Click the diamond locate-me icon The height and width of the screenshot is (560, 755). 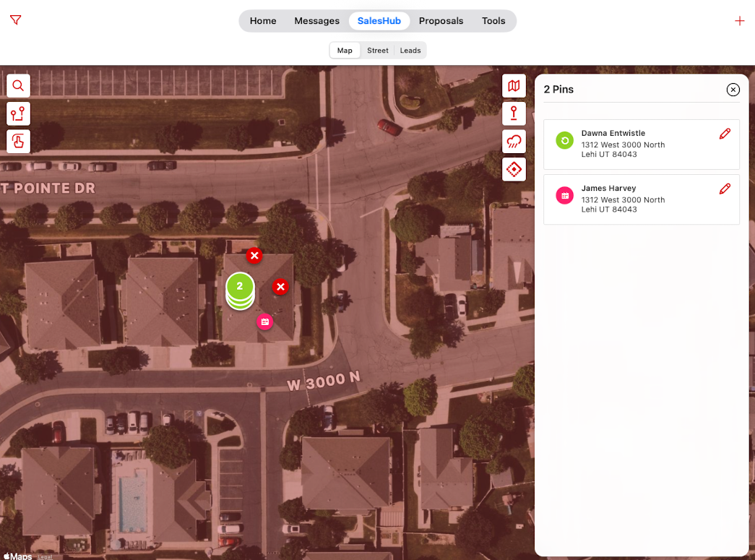click(x=514, y=169)
